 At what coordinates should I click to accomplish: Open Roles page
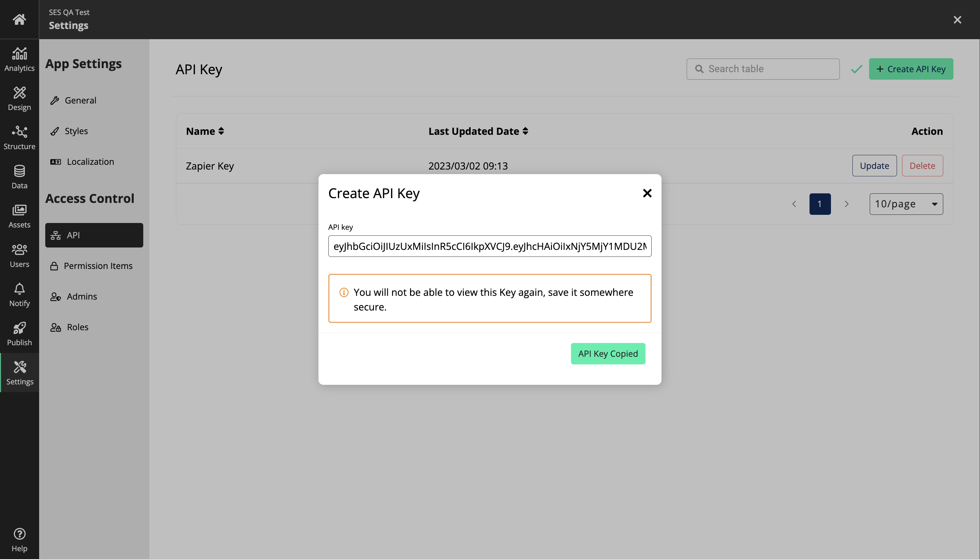pos(94,327)
